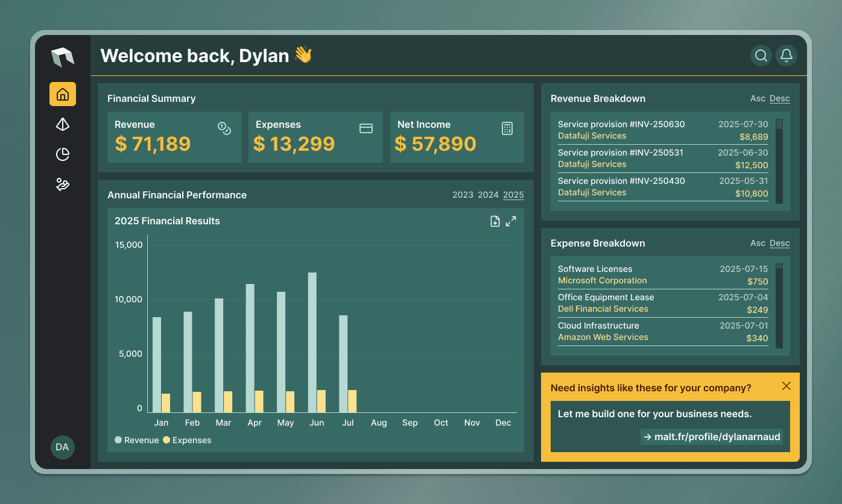
Task: Click the 2025-07-15 expense date
Action: [x=744, y=269]
